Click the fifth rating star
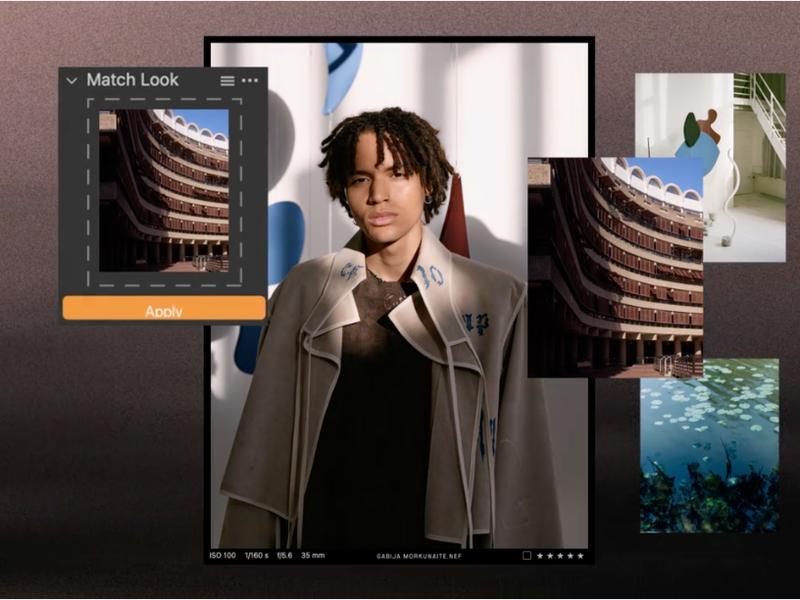This screenshot has height=600, width=800. [x=580, y=555]
